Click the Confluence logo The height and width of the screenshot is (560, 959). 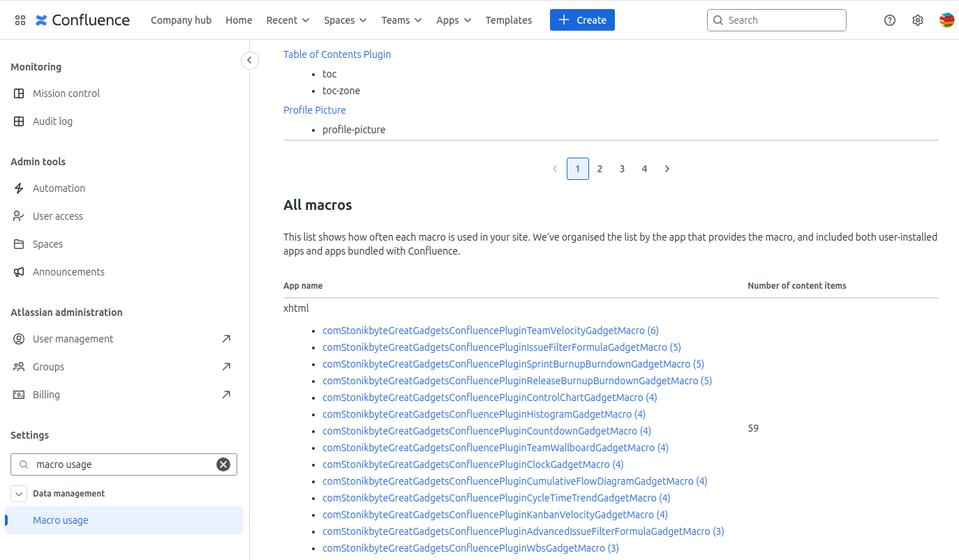83,20
